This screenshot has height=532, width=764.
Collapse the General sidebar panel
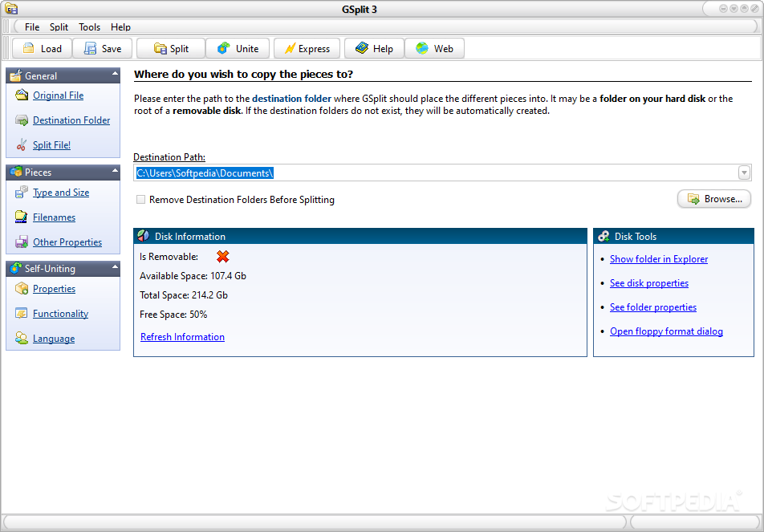tap(115, 74)
